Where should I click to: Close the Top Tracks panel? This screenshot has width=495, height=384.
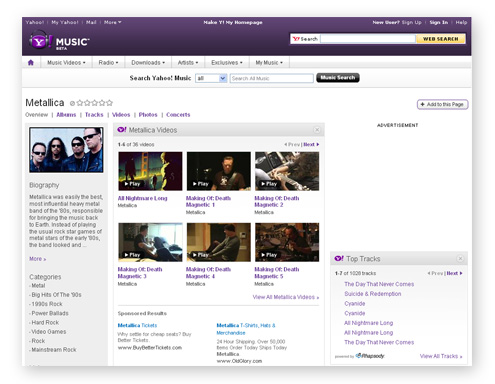point(460,258)
